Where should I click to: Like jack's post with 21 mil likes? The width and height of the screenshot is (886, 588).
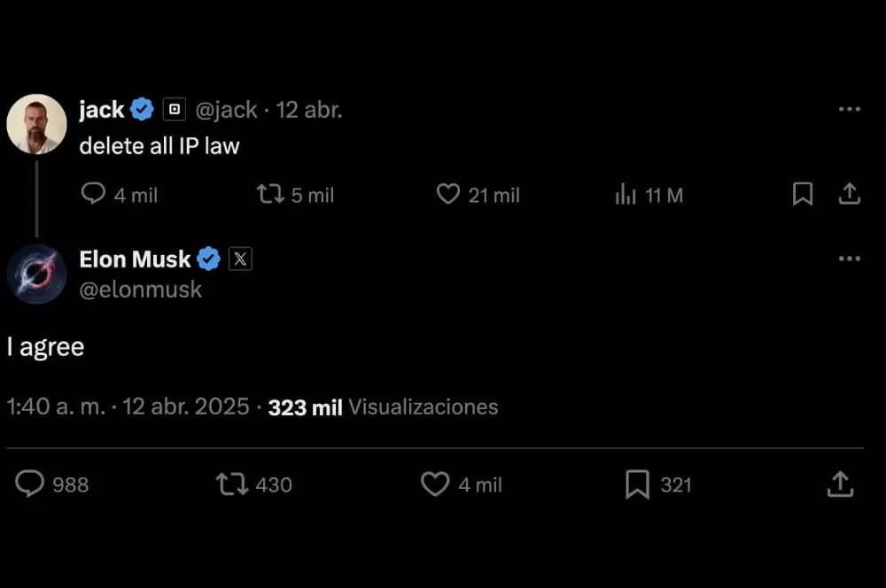448,194
